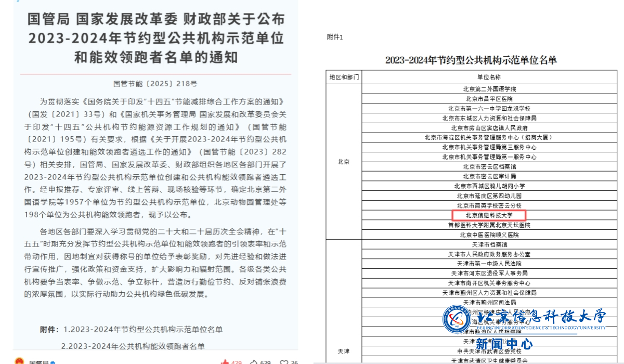The image size is (624, 364).
Task: Click the thumbs-up like icon
Action: click(225, 362)
